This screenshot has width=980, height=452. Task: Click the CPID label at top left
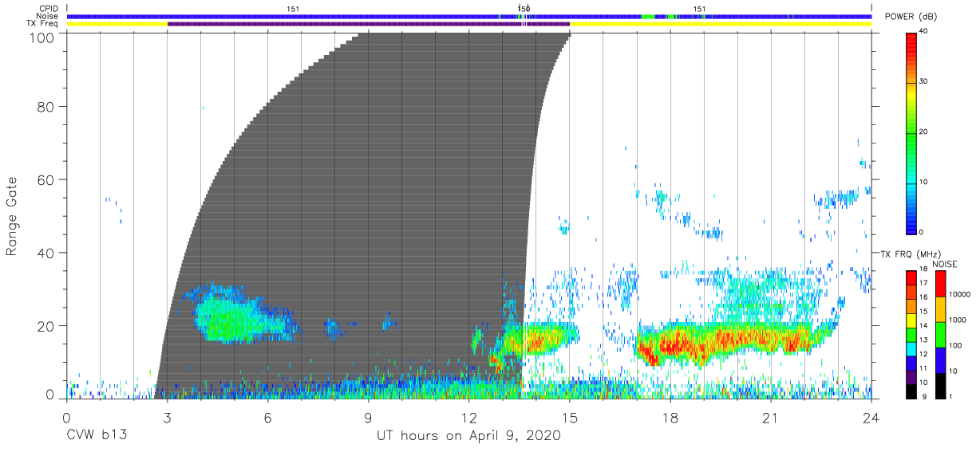tap(49, 9)
